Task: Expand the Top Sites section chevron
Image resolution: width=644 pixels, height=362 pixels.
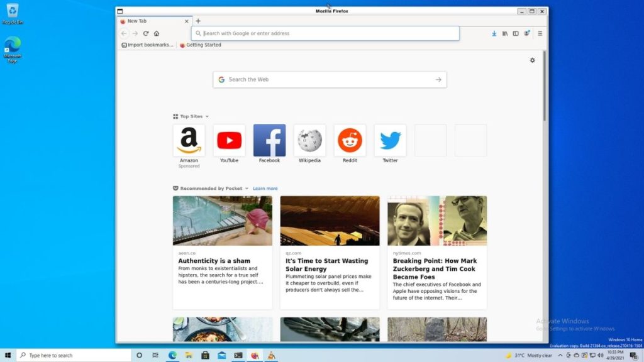Action: pyautogui.click(x=206, y=116)
